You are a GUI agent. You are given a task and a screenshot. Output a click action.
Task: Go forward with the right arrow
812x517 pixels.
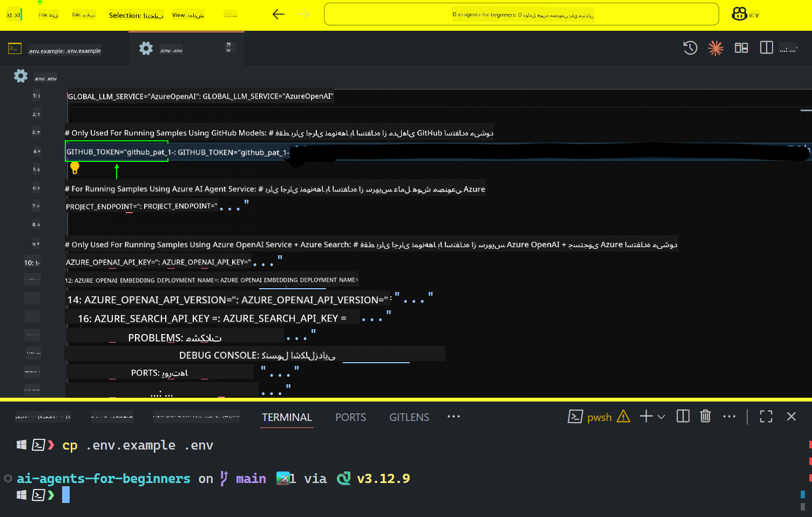pyautogui.click(x=304, y=15)
